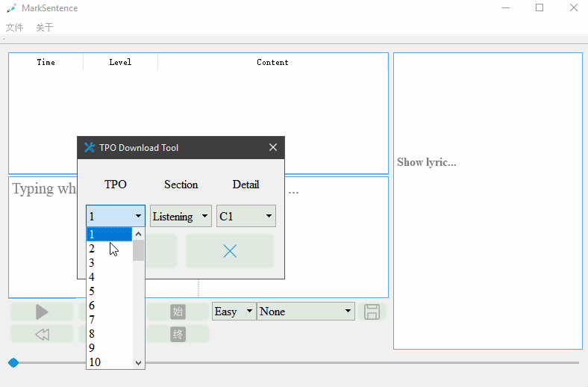Choose TPO 10 in the dropdown list
The width and height of the screenshot is (588, 387).
[x=110, y=362]
